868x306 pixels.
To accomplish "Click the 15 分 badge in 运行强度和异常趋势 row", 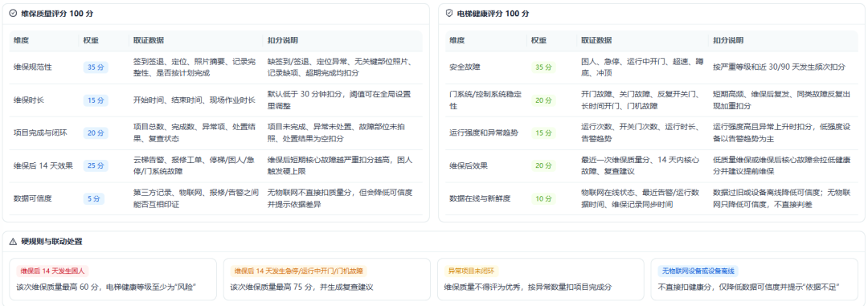I will coord(544,133).
